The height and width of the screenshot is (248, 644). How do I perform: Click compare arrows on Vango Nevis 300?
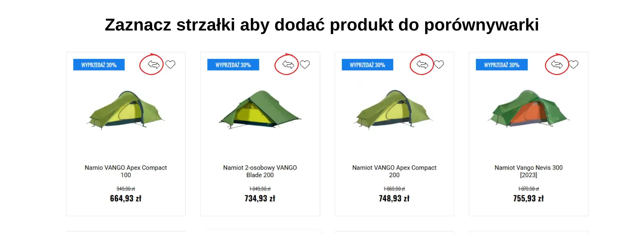(557, 64)
